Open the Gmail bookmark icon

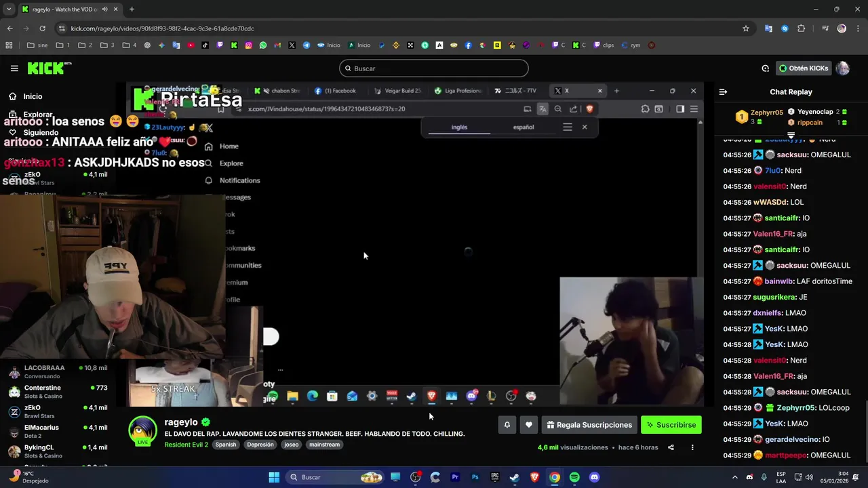(x=277, y=45)
